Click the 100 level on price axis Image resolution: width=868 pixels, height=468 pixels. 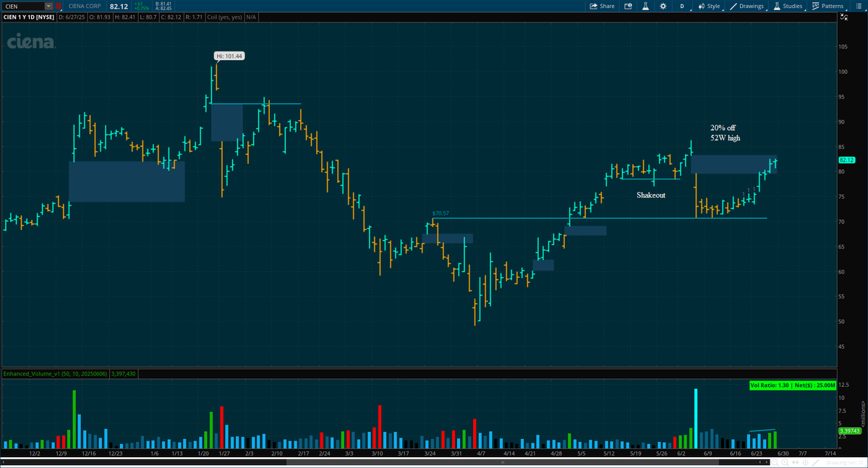pos(843,72)
